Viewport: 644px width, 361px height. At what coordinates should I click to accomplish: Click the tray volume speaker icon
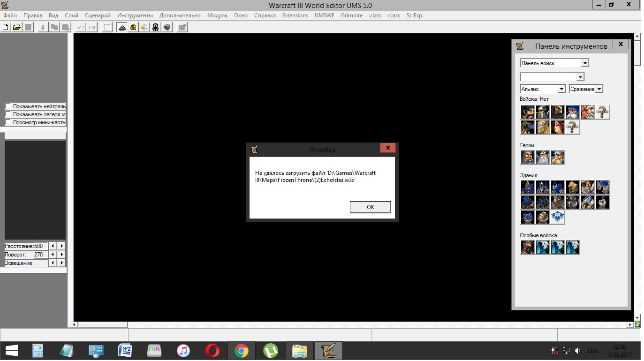pos(578,351)
